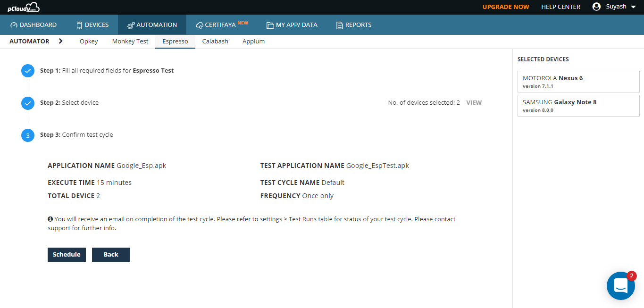Click the AUTOMATOR label

pos(29,42)
